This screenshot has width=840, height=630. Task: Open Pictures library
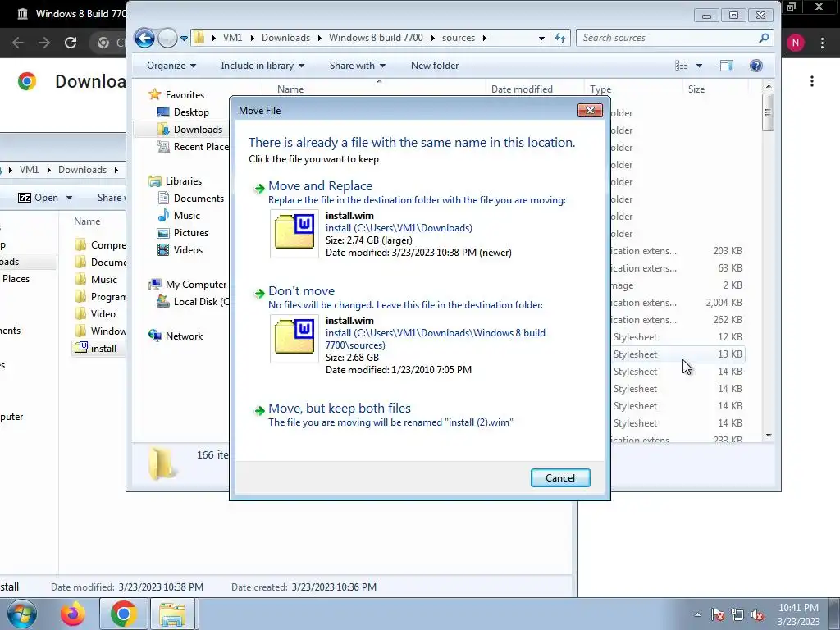pyautogui.click(x=190, y=232)
